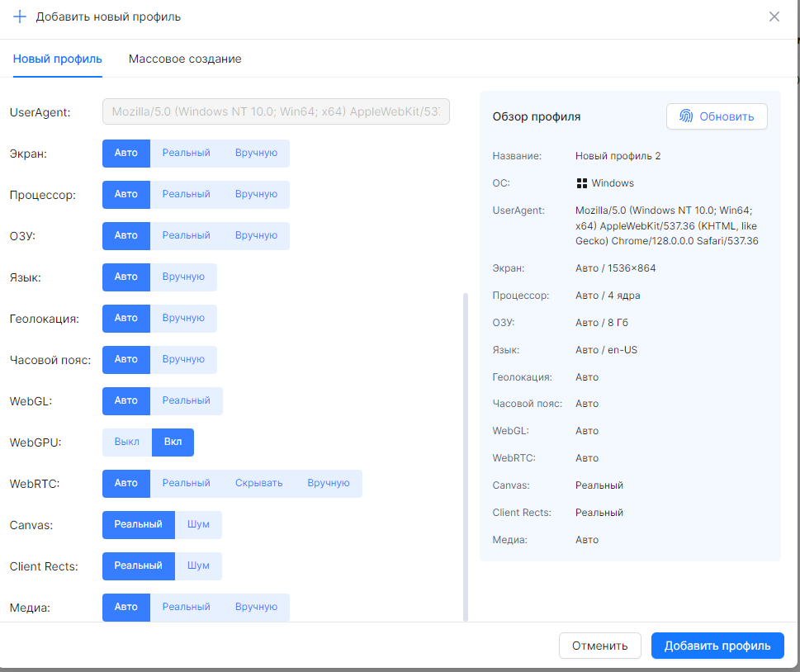This screenshot has width=800, height=672.
Task: Set Язык to 'Вручную'
Action: point(183,277)
